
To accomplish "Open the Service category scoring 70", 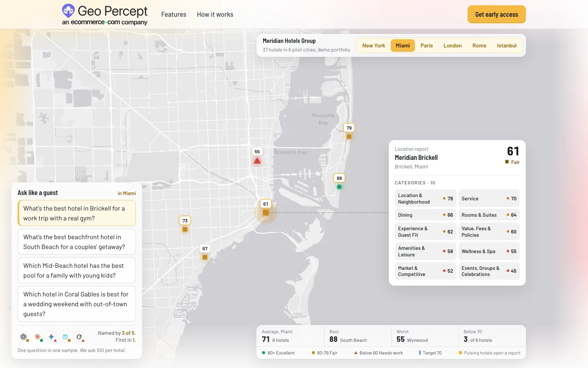I will coord(489,198).
